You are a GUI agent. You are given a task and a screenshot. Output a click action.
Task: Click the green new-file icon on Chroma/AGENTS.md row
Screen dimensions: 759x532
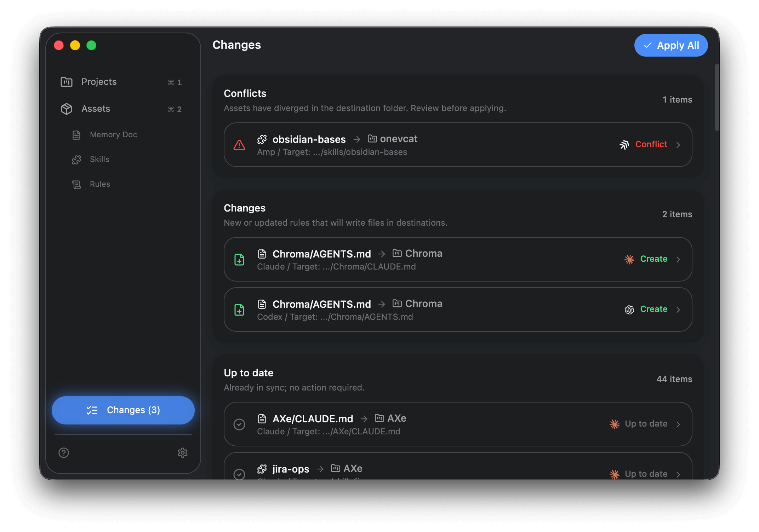click(239, 259)
